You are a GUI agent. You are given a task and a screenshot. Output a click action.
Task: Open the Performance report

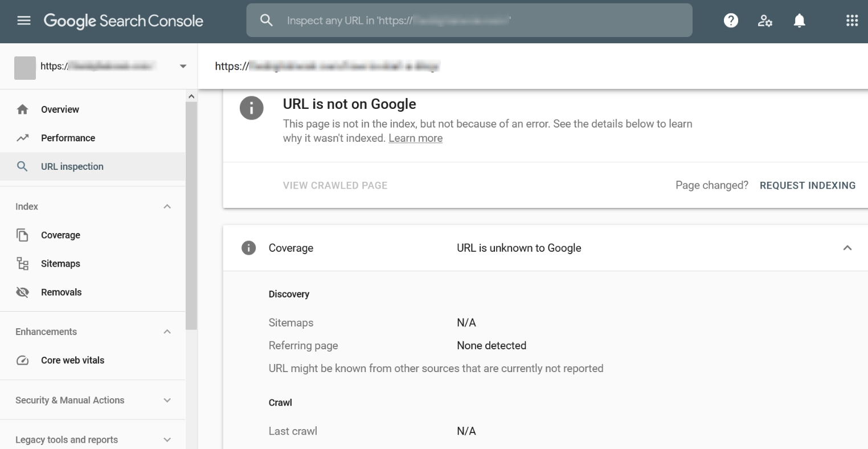click(x=93, y=138)
